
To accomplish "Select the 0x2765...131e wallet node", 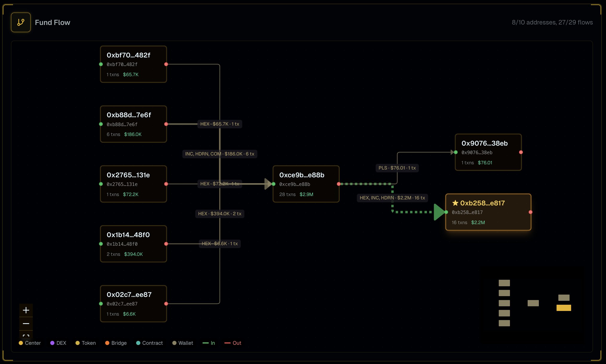I will tap(133, 184).
